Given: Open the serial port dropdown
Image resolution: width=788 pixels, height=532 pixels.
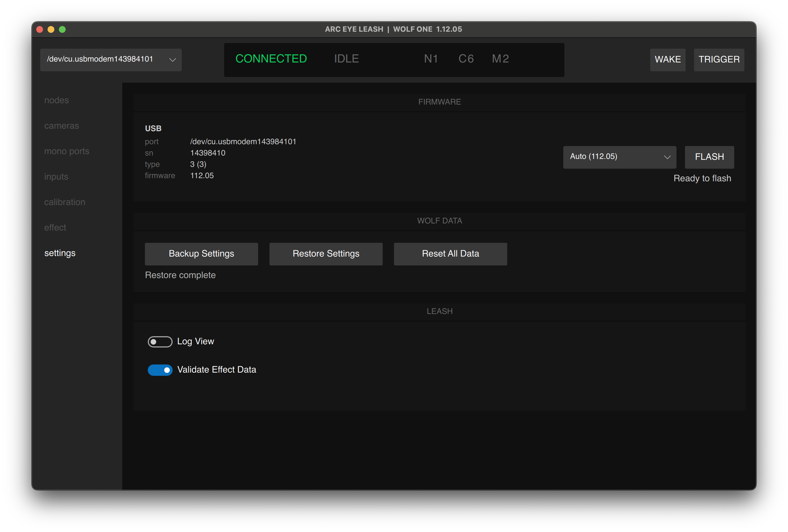Looking at the screenshot, I should tap(111, 60).
